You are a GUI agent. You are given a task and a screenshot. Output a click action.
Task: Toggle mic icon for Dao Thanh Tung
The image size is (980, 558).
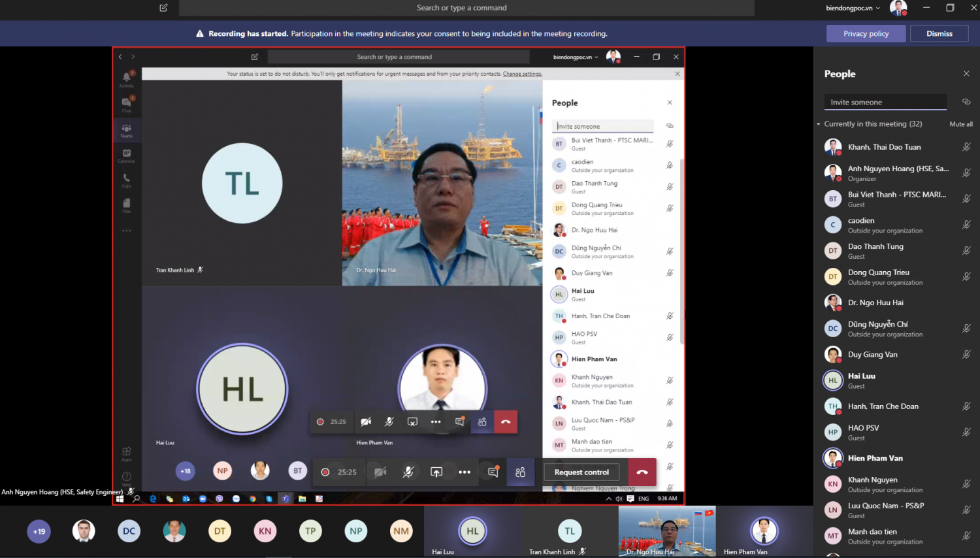966,251
